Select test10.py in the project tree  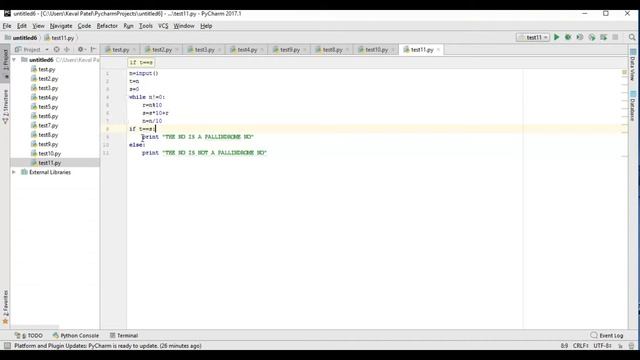click(x=49, y=154)
